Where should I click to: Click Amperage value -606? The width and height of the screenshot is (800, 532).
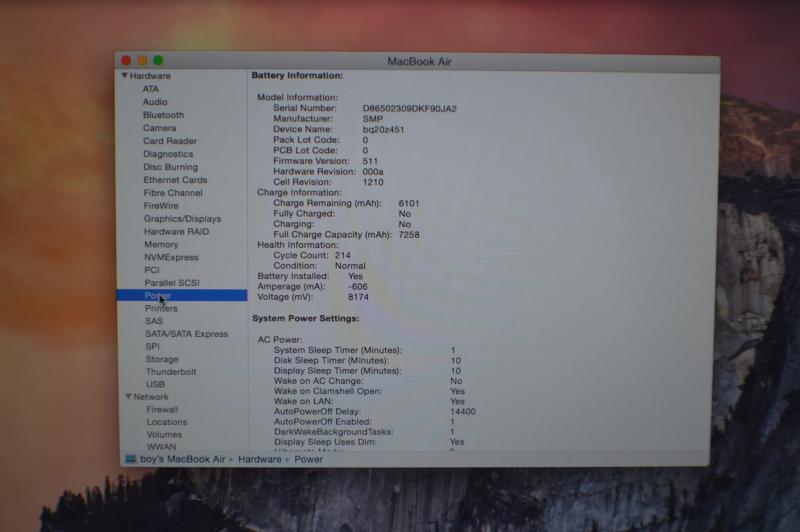358,287
